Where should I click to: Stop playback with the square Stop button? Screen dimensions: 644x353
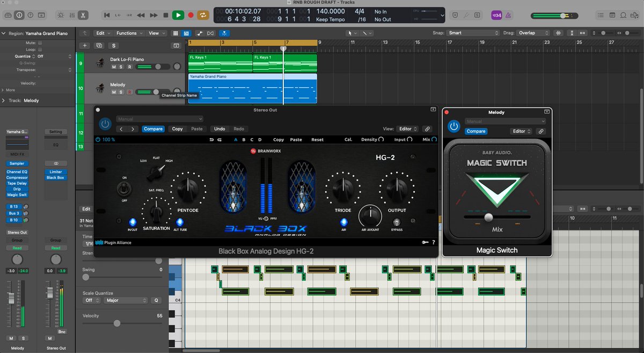[x=166, y=15]
